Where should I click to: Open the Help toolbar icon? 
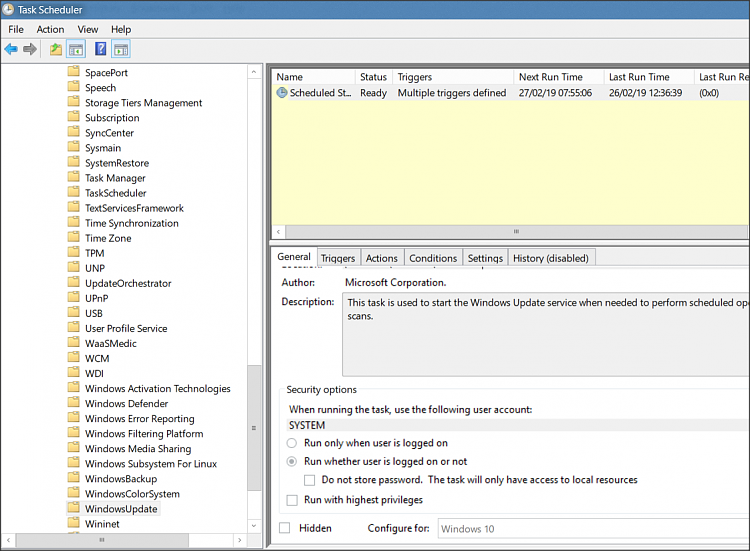pos(100,49)
